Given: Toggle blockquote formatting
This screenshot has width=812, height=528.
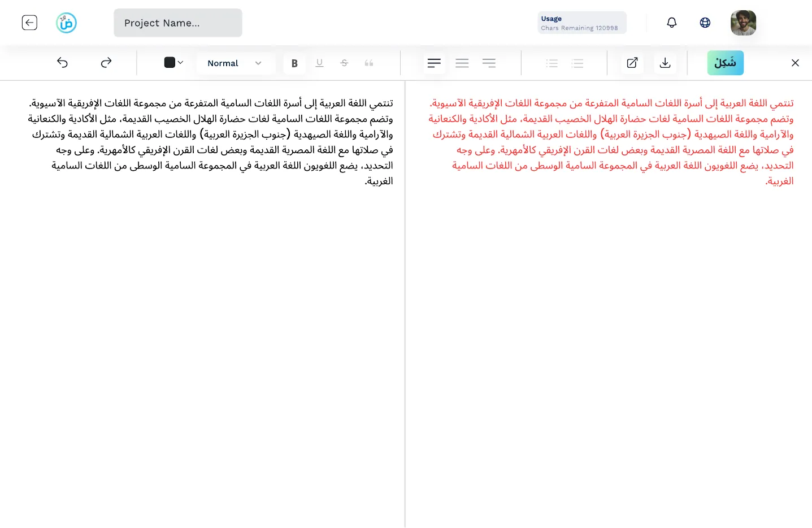Looking at the screenshot, I should pos(369,63).
